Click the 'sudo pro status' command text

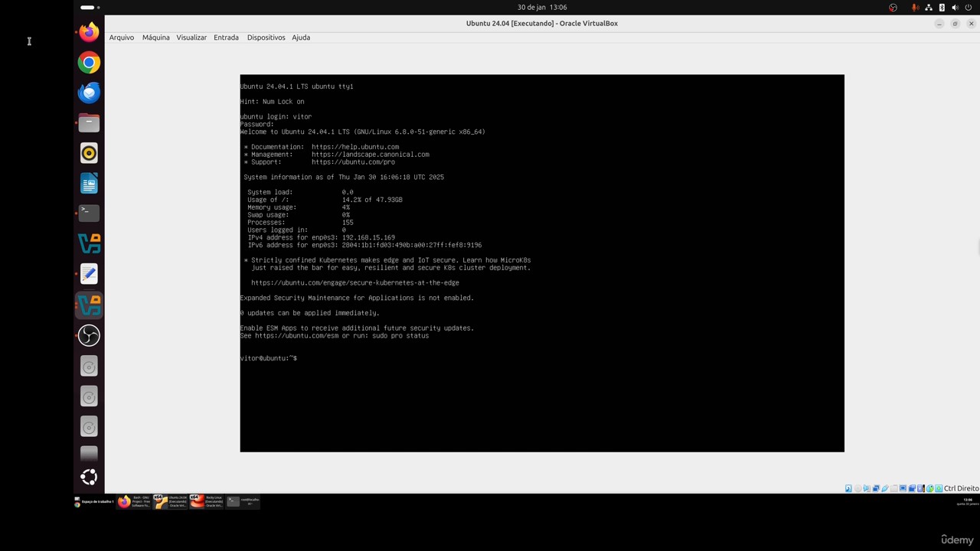point(400,335)
